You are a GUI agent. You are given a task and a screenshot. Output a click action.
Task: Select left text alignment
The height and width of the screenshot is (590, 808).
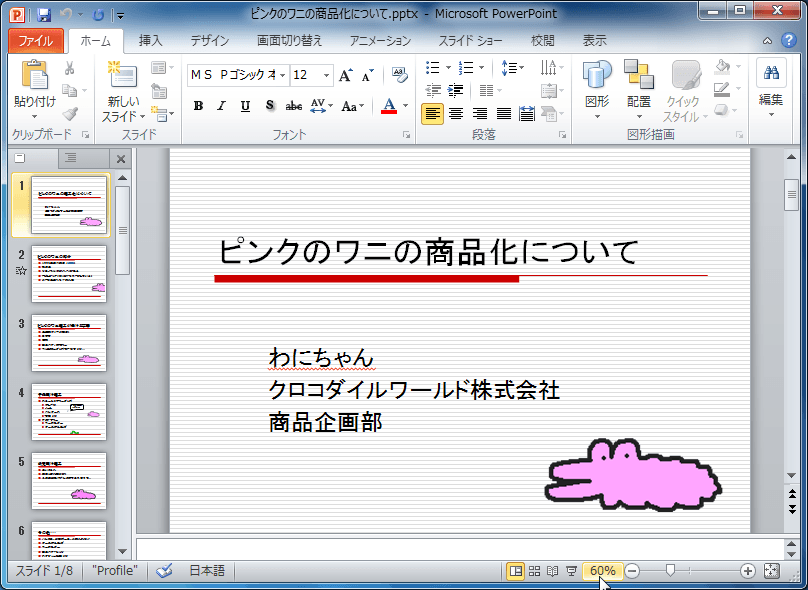432,114
